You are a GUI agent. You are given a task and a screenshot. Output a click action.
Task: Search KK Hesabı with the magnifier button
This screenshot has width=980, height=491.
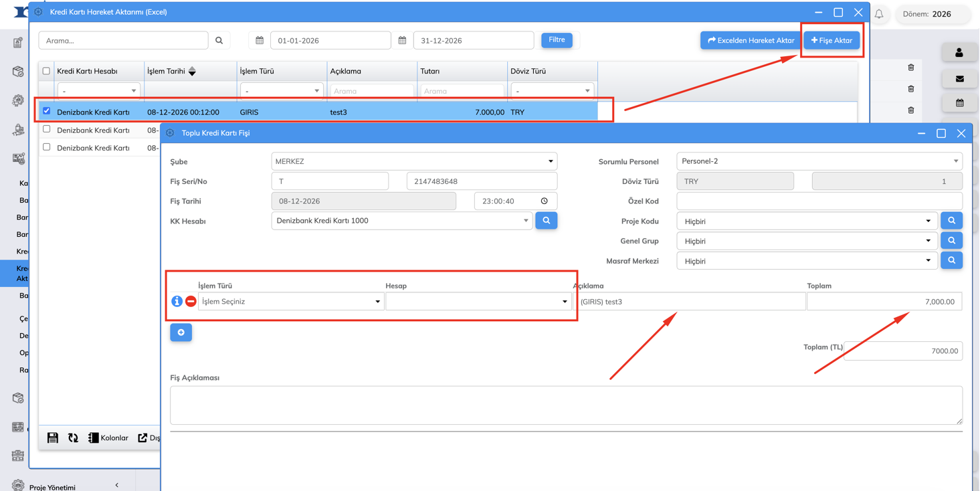(547, 221)
